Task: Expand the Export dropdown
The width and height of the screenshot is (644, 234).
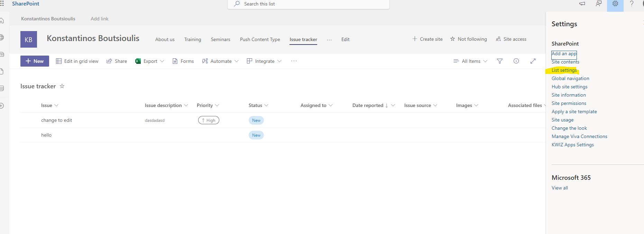Action: click(x=150, y=61)
